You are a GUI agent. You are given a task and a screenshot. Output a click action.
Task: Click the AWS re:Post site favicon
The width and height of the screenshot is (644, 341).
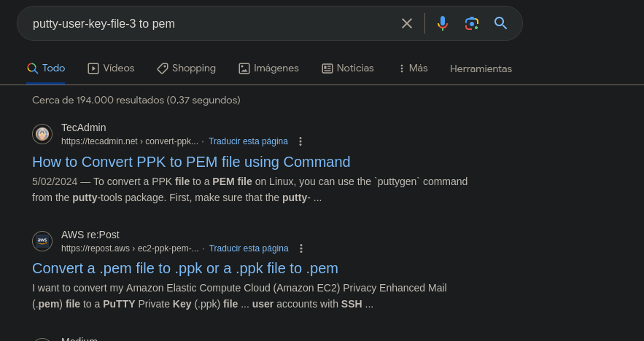click(x=42, y=241)
